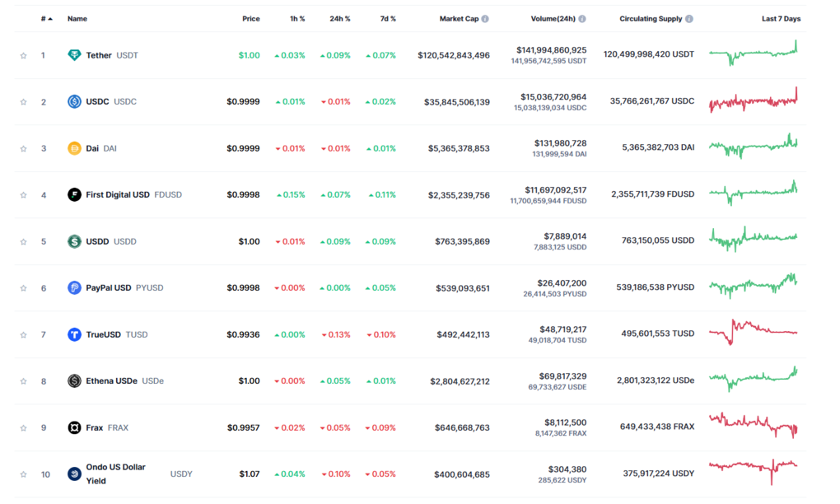Click the USDC coin logo icon
840x504 pixels.
[74, 102]
